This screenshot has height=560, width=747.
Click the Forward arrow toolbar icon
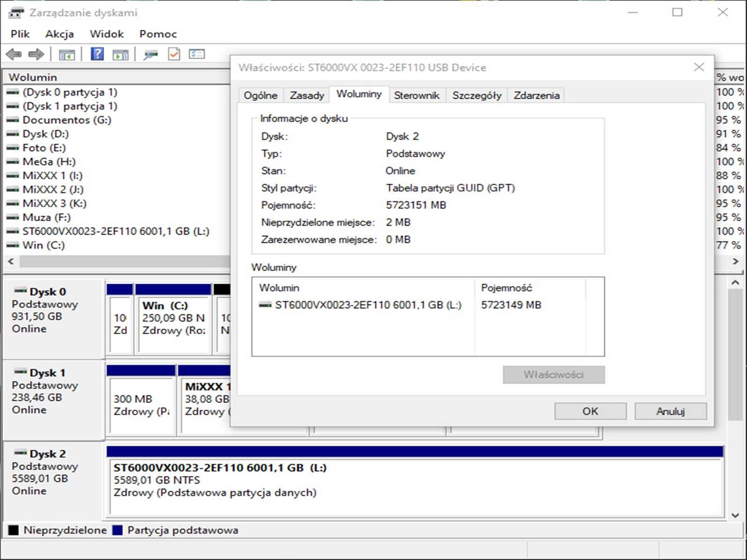(x=36, y=54)
